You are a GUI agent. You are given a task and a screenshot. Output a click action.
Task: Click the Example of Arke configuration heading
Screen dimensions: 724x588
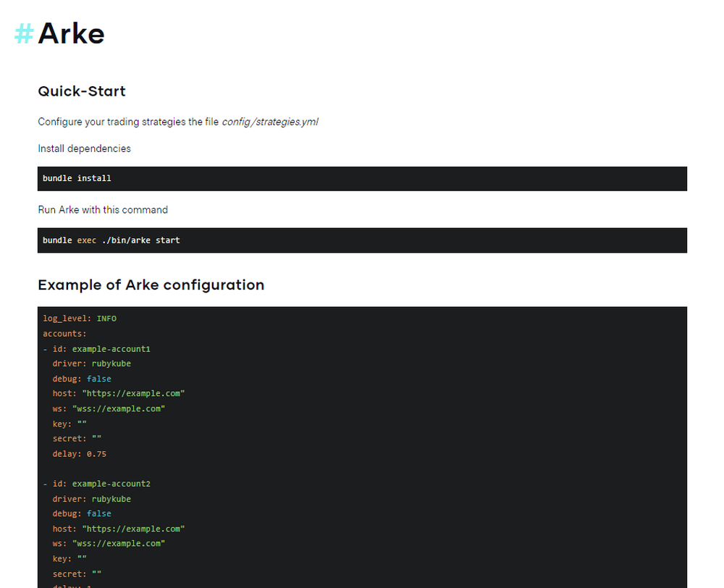(x=151, y=285)
